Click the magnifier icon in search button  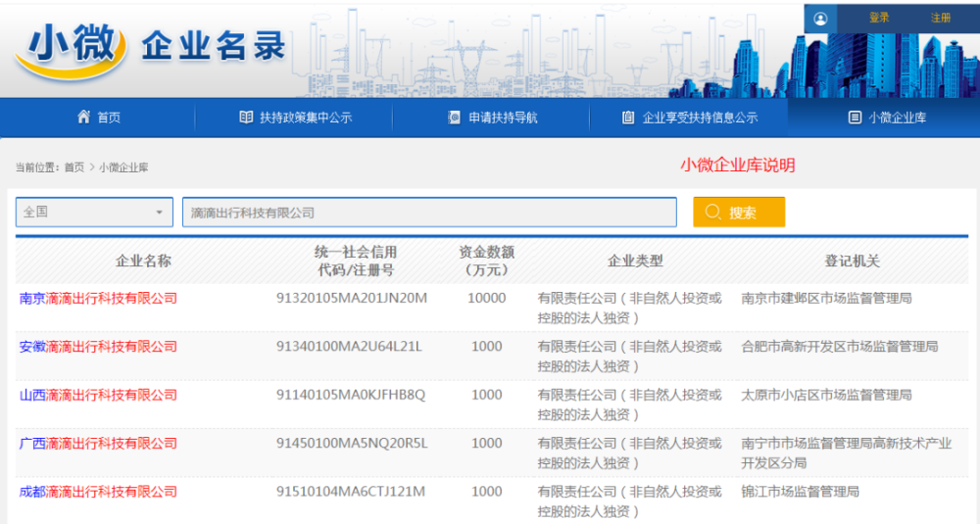click(x=713, y=212)
